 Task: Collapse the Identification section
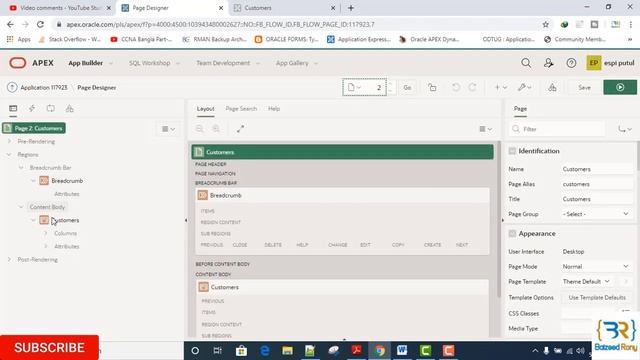(x=512, y=151)
